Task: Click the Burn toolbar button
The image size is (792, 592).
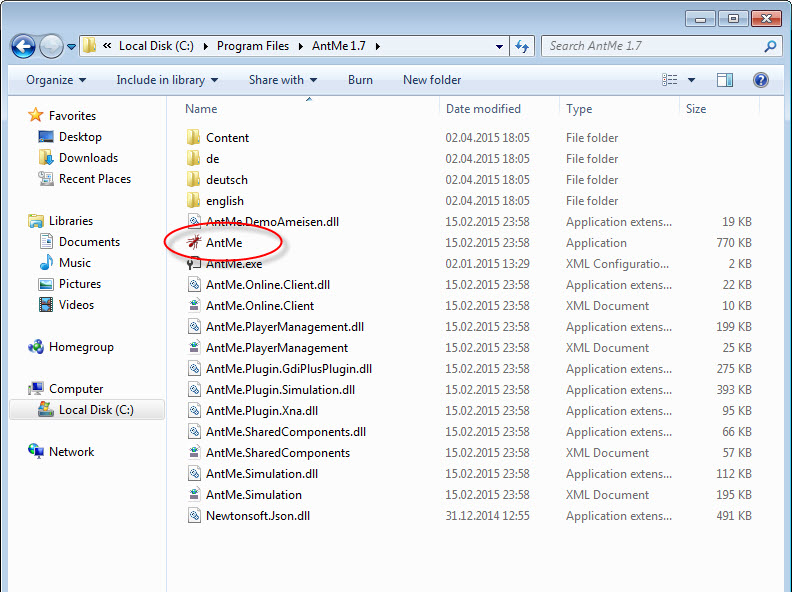Action: click(360, 80)
